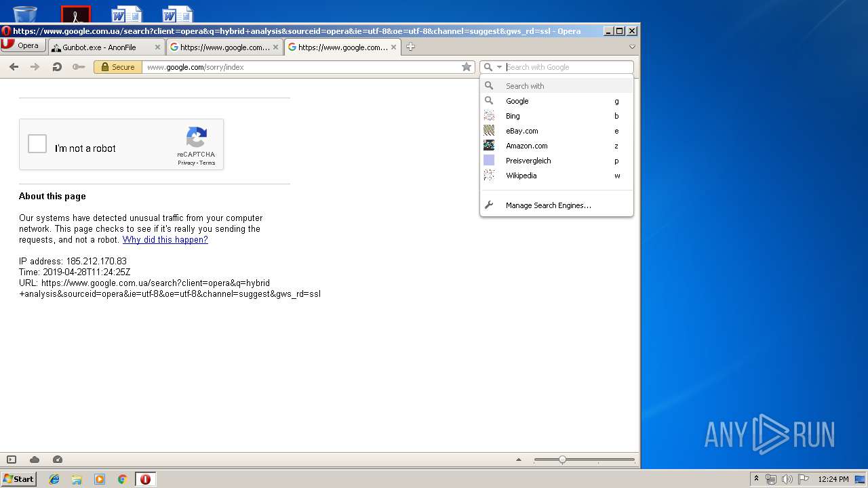Open the volume tray icon
The width and height of the screenshot is (868, 488).
coord(787,479)
